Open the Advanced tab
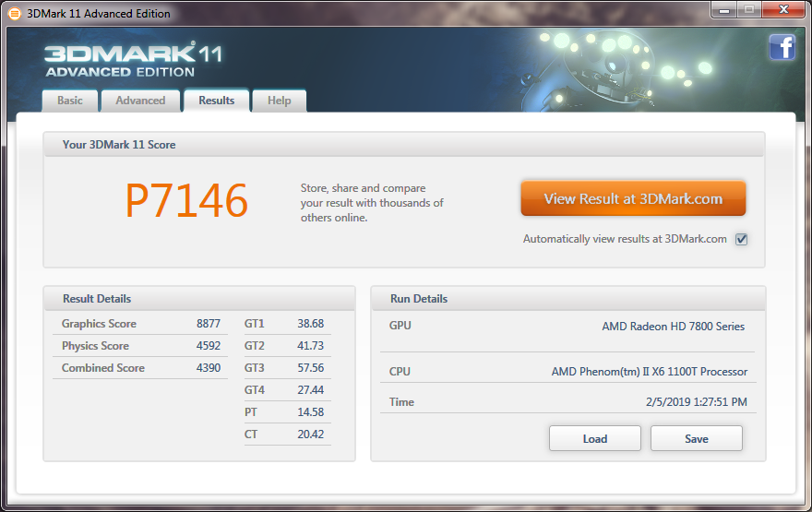Viewport: 812px width, 512px height. (140, 101)
